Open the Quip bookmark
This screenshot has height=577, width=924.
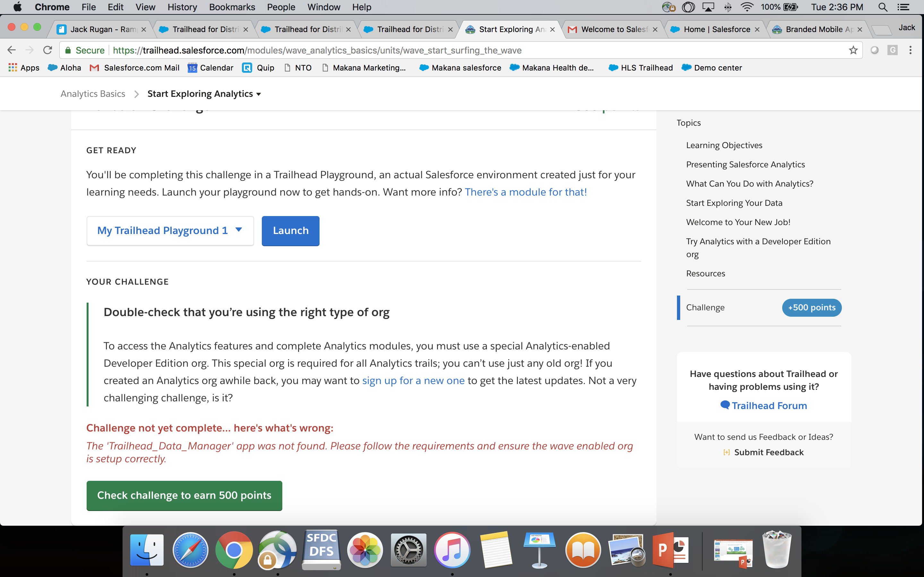[x=259, y=68]
